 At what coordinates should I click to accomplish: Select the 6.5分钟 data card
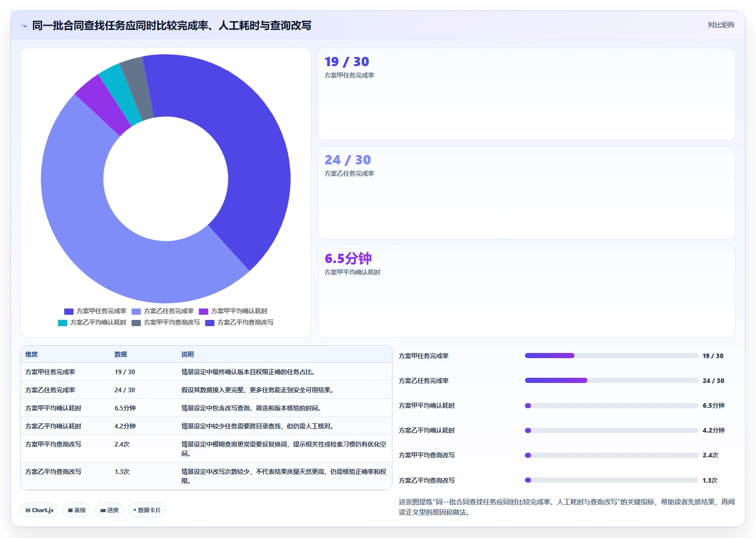point(526,291)
